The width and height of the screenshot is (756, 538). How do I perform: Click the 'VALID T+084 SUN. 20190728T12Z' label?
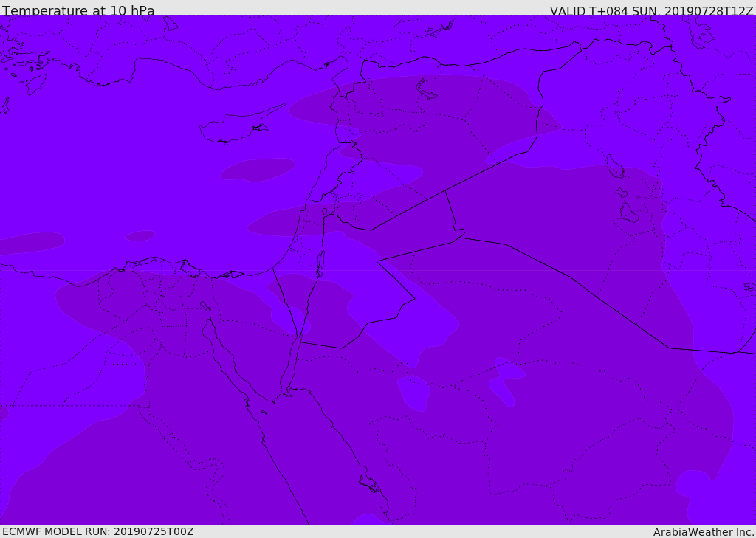coord(651,11)
